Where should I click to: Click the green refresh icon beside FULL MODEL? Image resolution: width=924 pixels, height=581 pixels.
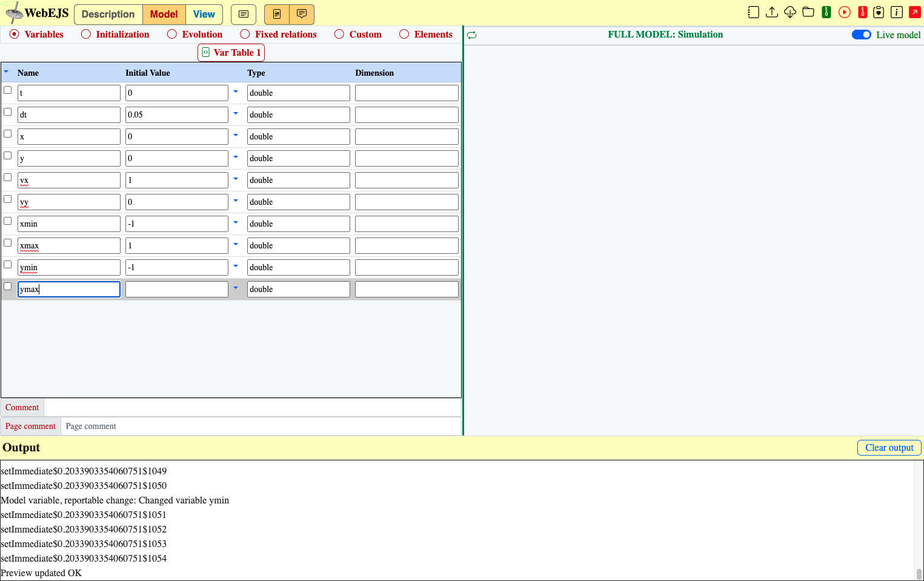(x=472, y=35)
